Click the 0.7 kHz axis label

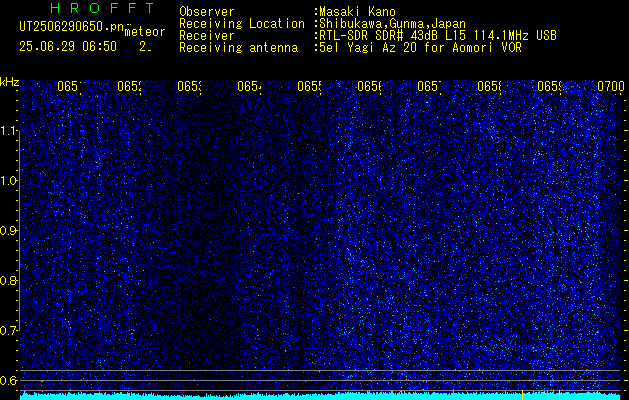10,331
